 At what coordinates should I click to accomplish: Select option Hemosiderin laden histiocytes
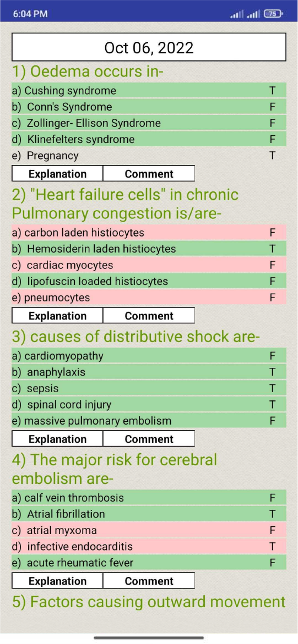pyautogui.click(x=149, y=249)
